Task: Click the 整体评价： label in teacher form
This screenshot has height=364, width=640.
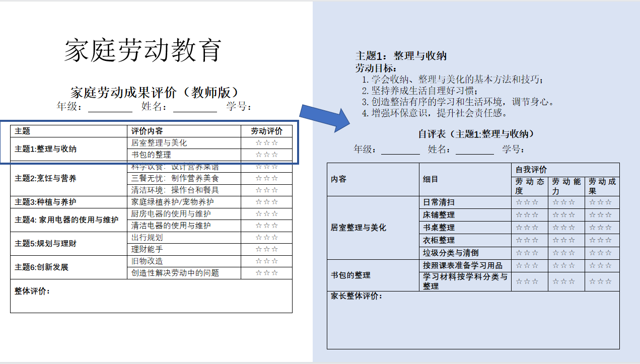Action: [x=32, y=291]
